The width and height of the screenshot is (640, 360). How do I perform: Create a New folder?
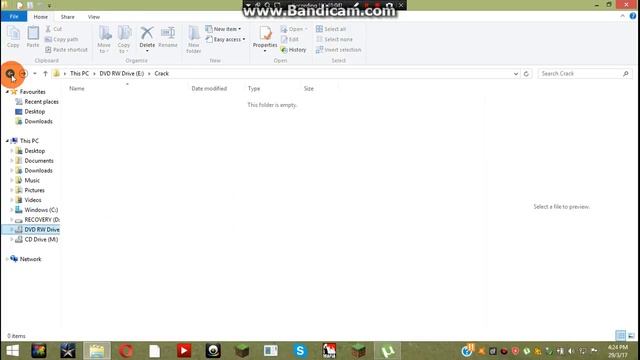point(193,39)
